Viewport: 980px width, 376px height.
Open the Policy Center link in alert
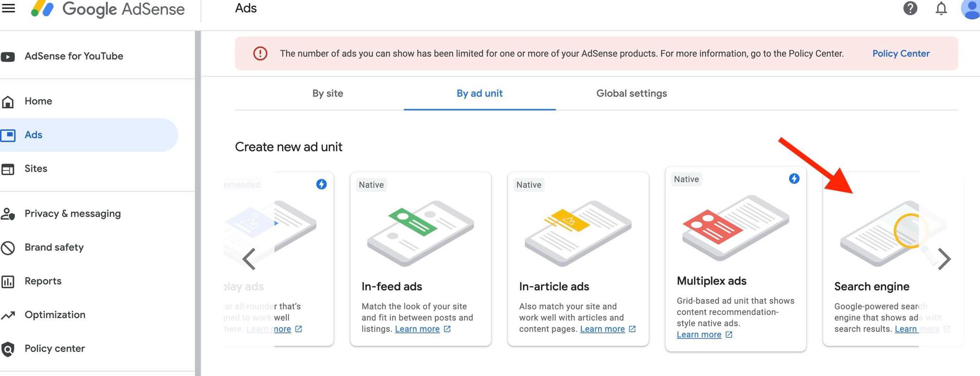click(901, 54)
